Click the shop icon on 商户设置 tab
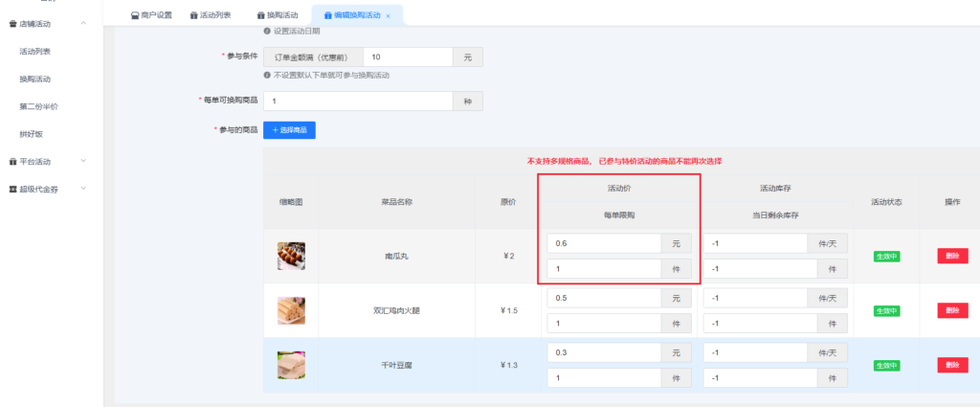 135,15
